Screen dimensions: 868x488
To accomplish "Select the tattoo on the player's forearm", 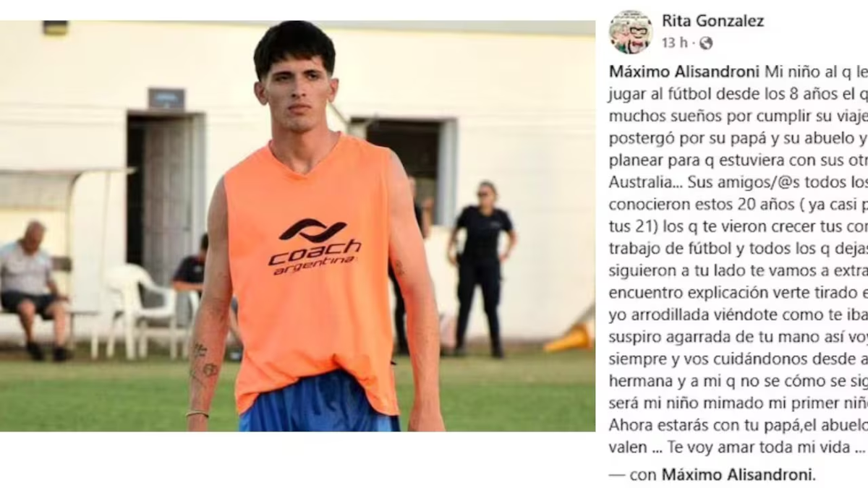I will [202, 361].
